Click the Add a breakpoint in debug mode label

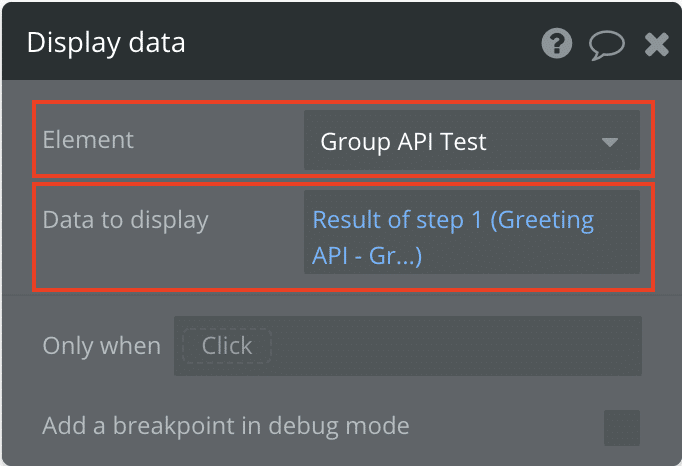tap(226, 426)
